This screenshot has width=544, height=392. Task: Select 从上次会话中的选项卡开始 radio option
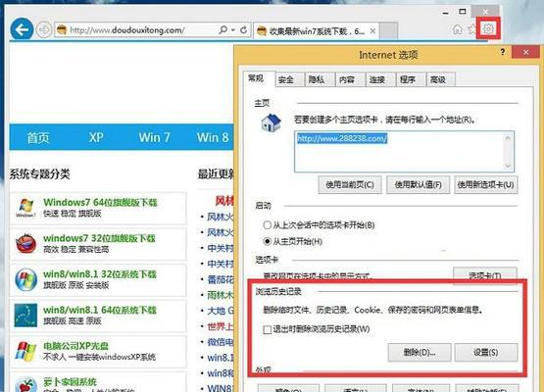268,225
